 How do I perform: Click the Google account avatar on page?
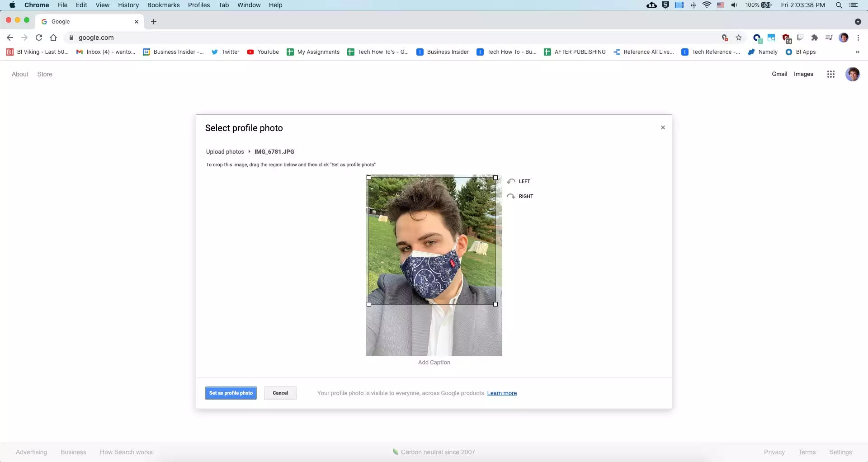[x=852, y=74]
